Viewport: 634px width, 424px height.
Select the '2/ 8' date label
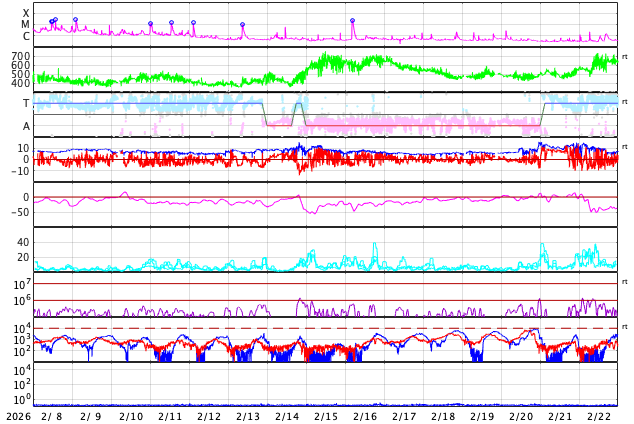click(x=52, y=417)
